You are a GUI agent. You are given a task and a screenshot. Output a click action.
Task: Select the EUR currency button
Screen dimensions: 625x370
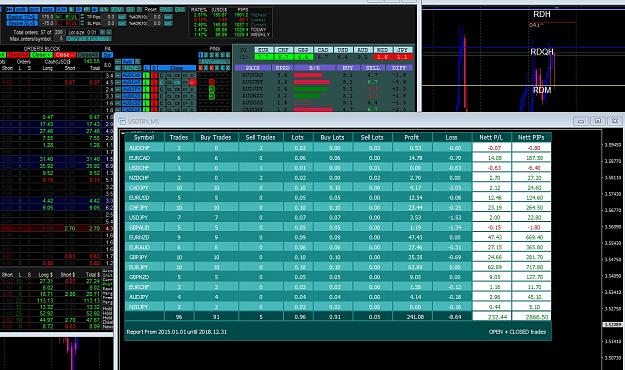coord(263,50)
